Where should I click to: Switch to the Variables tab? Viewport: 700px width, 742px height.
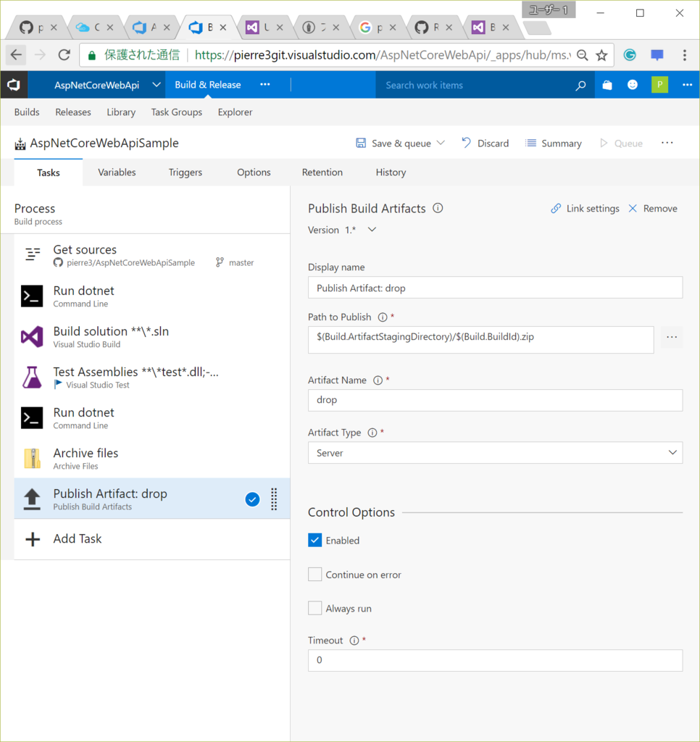pos(117,172)
